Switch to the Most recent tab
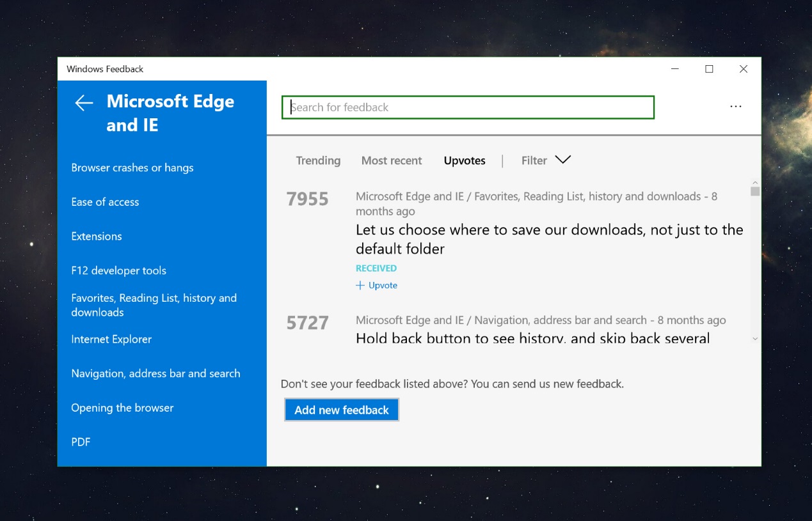 tap(392, 160)
